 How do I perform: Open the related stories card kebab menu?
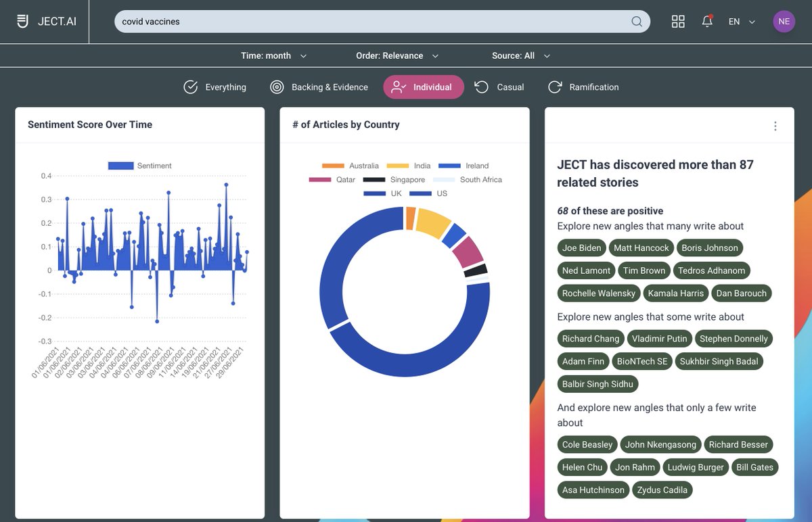[x=775, y=126]
